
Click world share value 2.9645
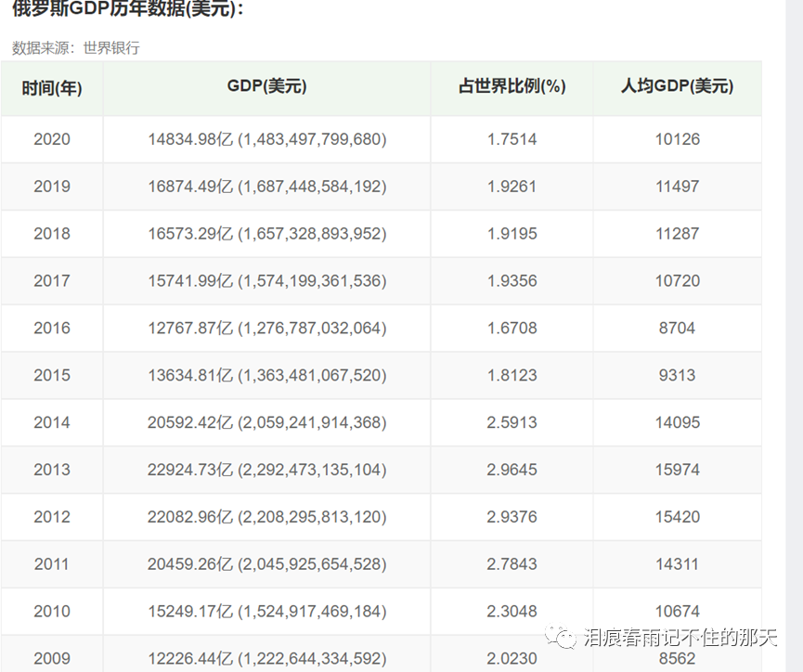[512, 470]
